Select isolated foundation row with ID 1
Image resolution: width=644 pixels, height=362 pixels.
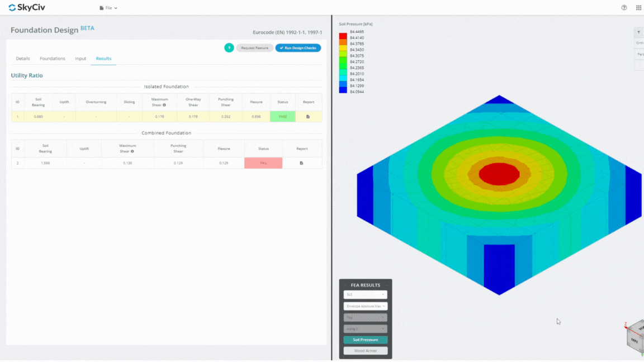[x=167, y=117]
